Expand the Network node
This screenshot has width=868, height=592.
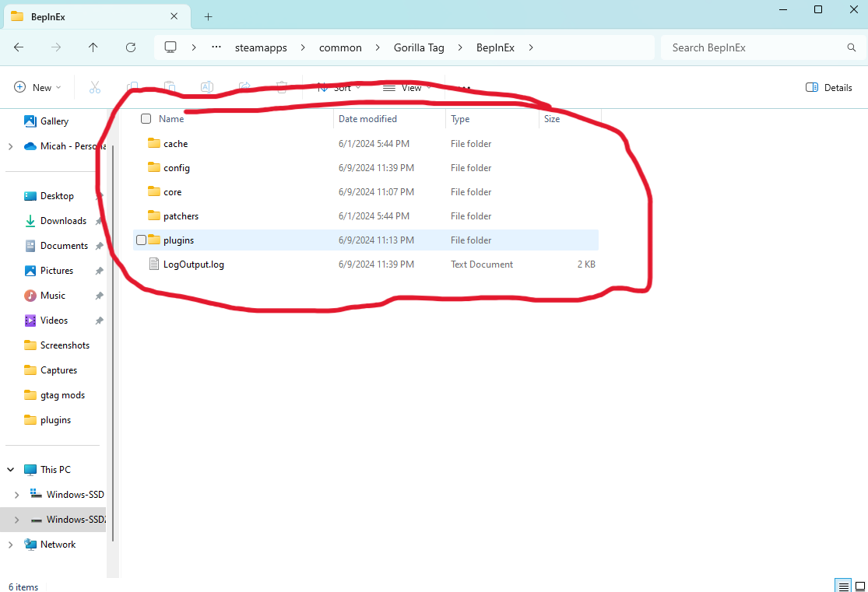[11, 545]
